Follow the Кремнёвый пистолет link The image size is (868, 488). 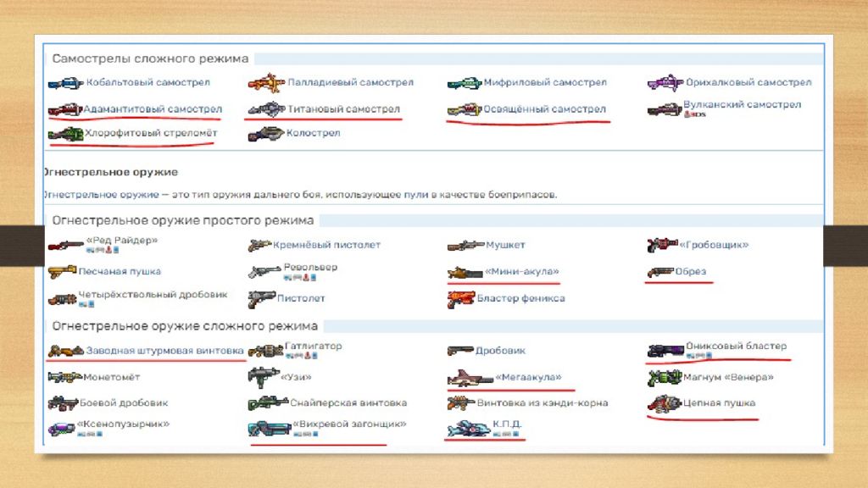pos(326,245)
